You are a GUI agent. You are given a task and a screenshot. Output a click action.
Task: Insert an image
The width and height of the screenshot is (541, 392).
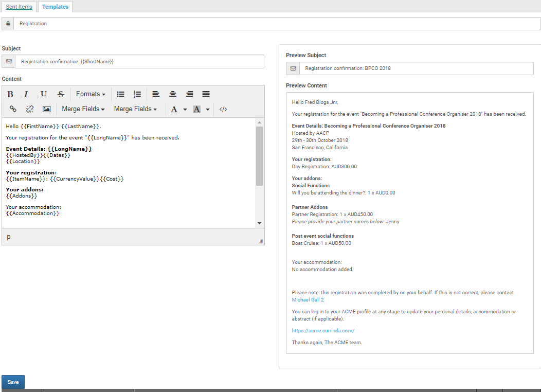pos(47,109)
